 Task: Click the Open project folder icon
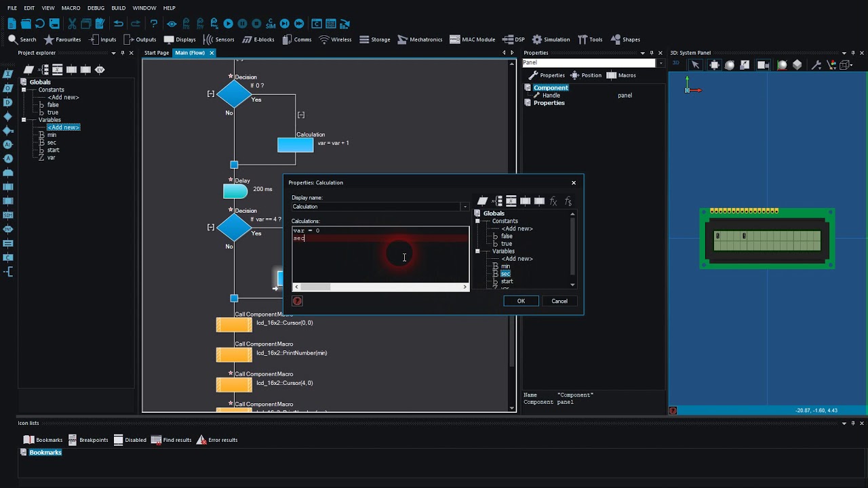pyautogui.click(x=26, y=24)
